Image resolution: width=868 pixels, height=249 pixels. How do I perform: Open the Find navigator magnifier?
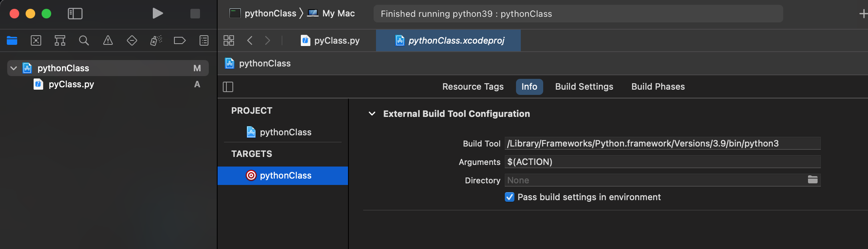[x=84, y=40]
